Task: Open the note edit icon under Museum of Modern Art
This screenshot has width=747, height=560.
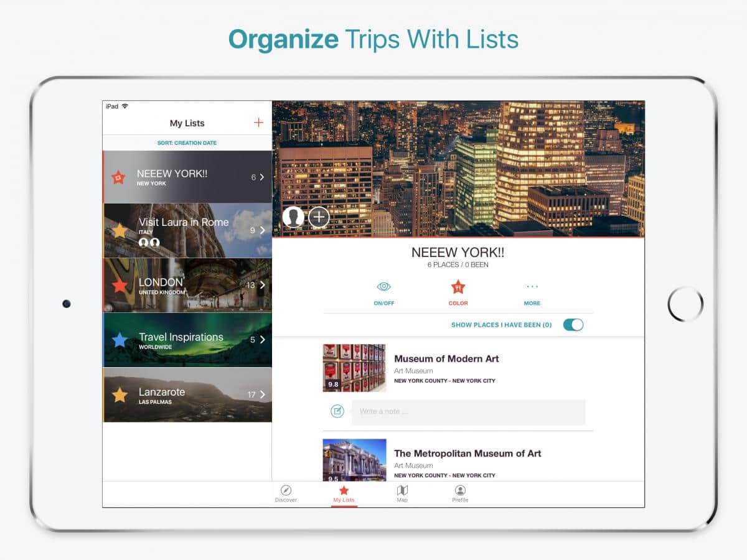Action: [337, 411]
